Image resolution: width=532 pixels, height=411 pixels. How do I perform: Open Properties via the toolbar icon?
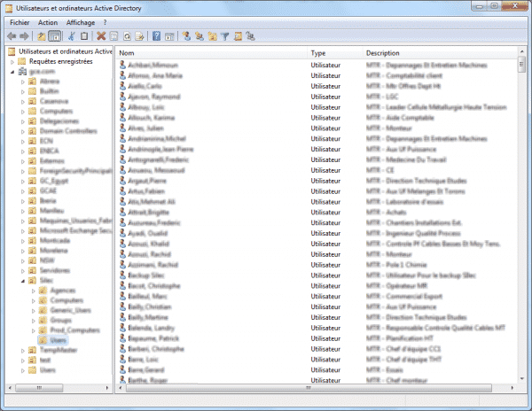click(114, 36)
